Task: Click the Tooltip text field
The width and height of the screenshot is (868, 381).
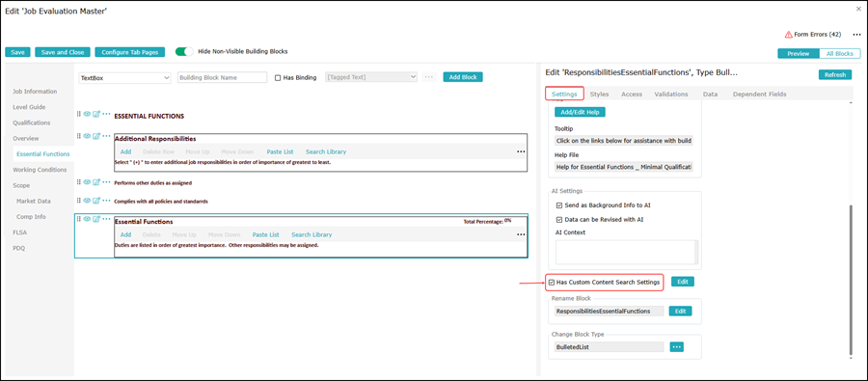Action: coord(624,141)
